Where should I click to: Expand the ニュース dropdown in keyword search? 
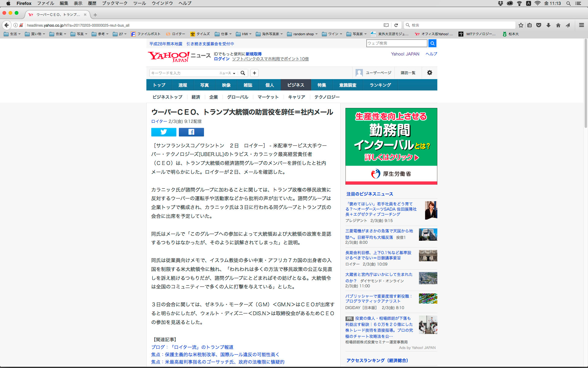227,73
